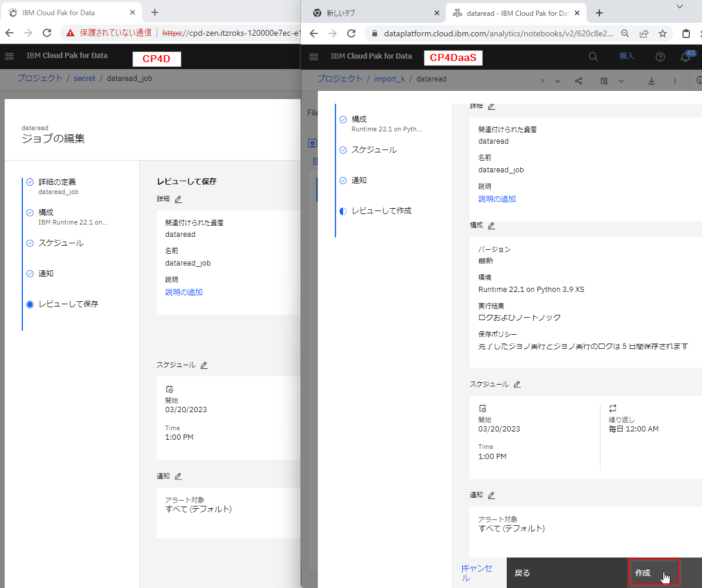Expand first dropdown chevron in dataread toolbar

pyautogui.click(x=558, y=81)
